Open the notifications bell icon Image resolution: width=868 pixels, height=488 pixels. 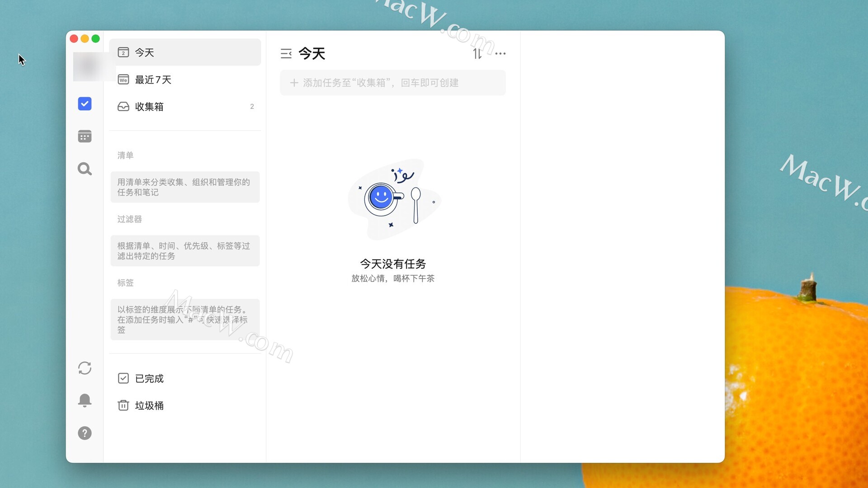[x=85, y=401]
